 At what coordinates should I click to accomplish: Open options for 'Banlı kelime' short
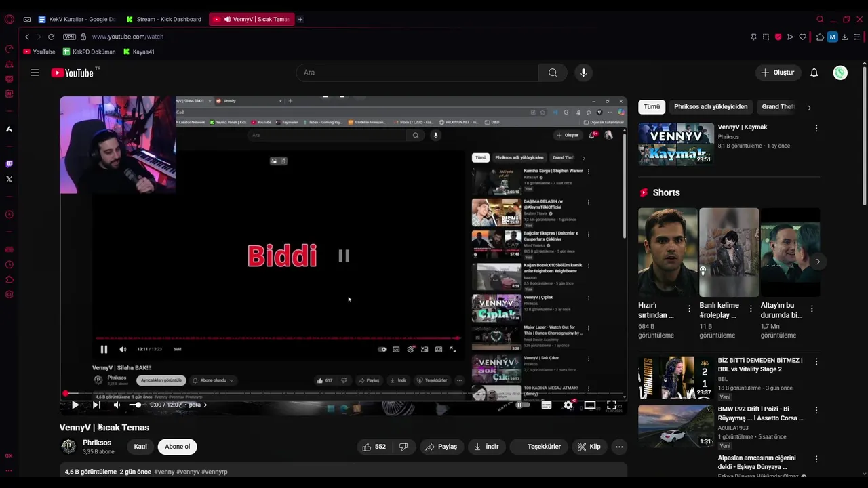[x=751, y=308]
